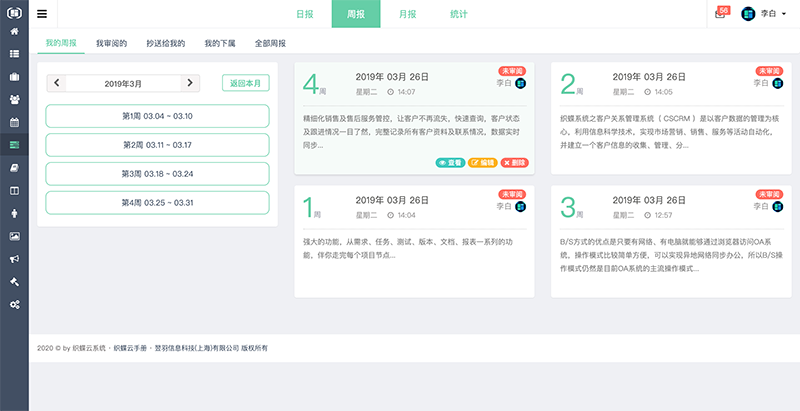Switch to 周报 tab
This screenshot has width=800, height=411.
click(356, 14)
